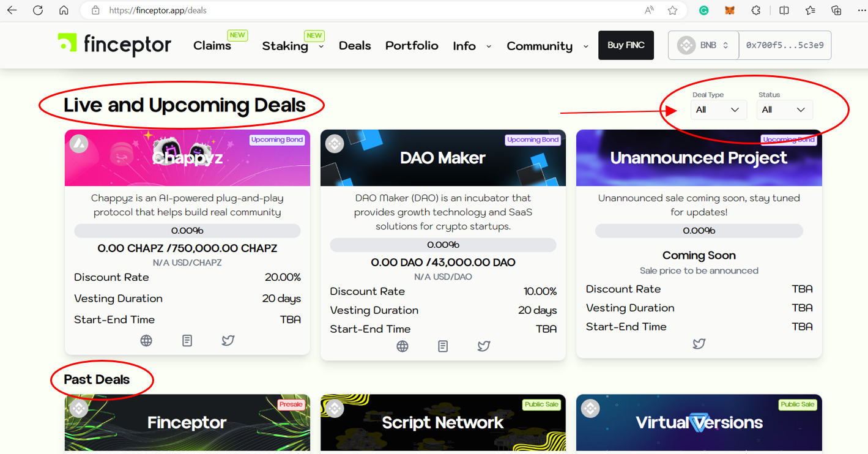This screenshot has height=454, width=868.
Task: Click the Finceptor logo
Action: (115, 45)
